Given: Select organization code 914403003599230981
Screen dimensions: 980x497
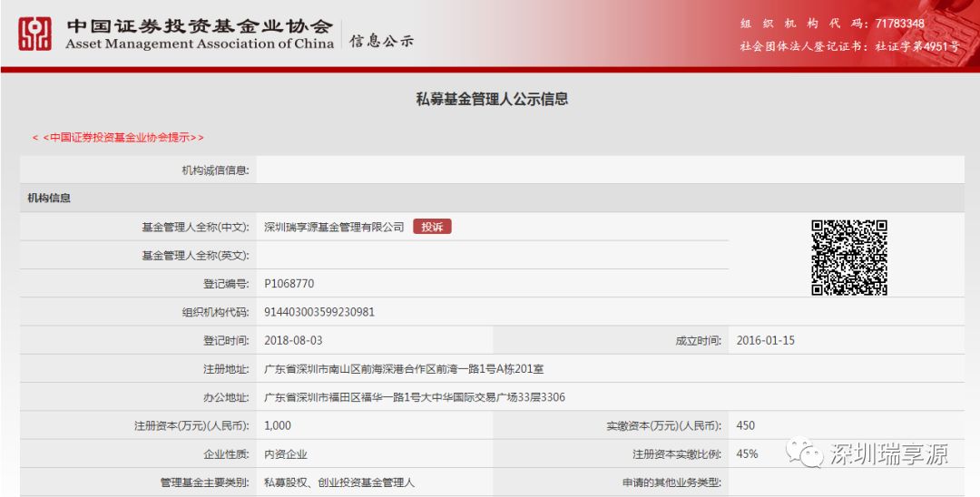Looking at the screenshot, I should point(319,312).
